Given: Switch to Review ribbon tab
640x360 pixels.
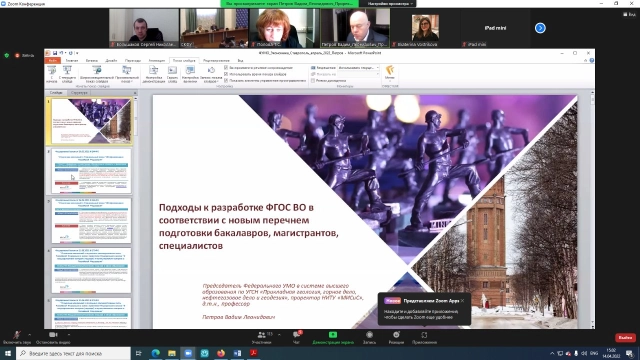Looking at the screenshot, I should 216,60.
